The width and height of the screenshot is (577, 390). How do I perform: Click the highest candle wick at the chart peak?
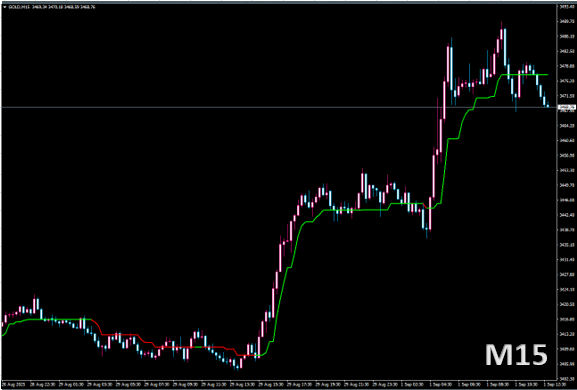coord(501,25)
